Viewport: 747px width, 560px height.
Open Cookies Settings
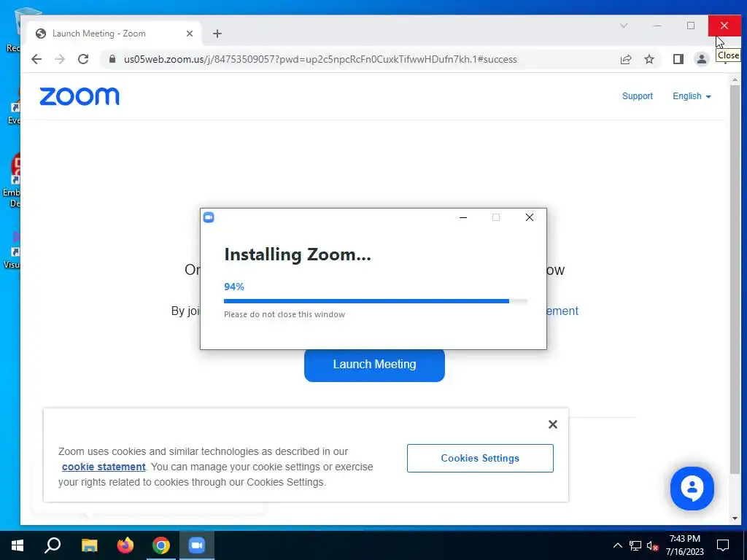pyautogui.click(x=480, y=458)
